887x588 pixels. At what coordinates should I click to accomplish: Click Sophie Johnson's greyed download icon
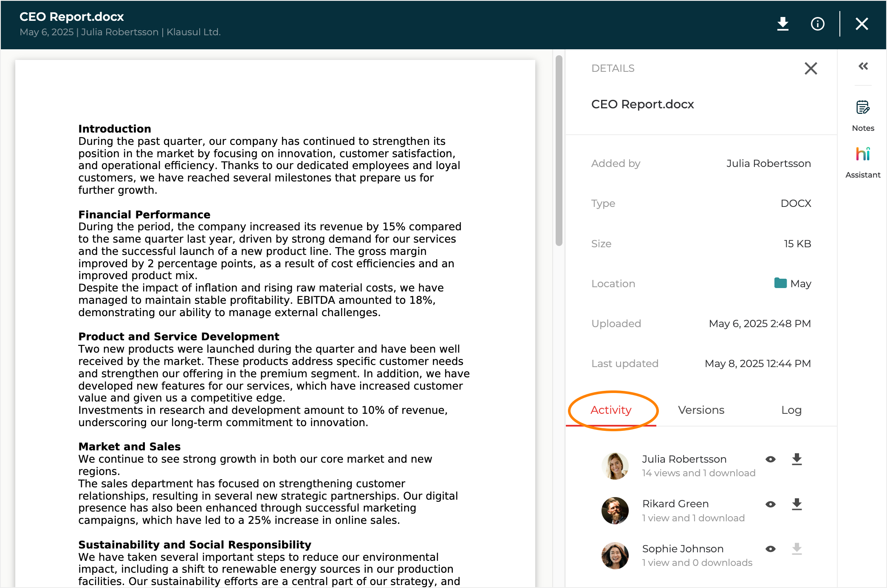click(797, 549)
